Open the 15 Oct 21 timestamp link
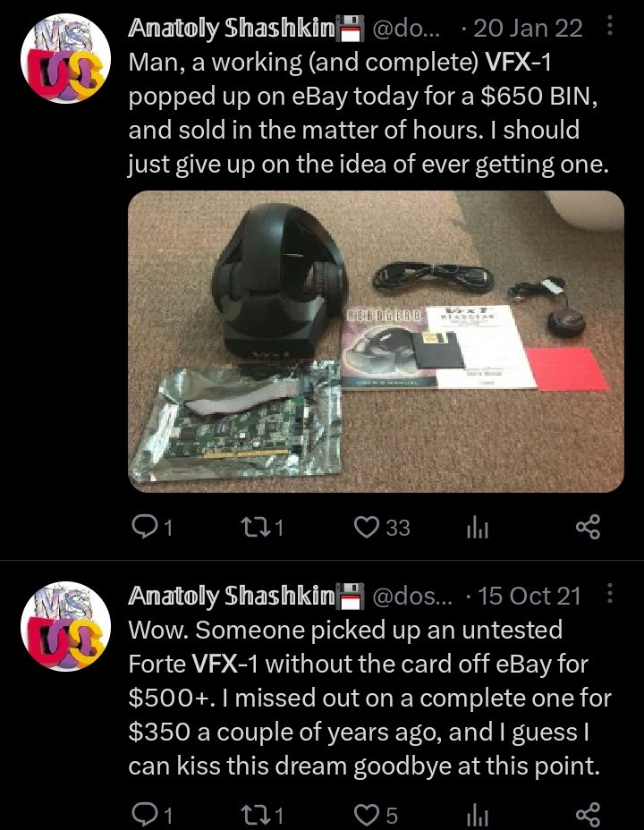 tap(530, 596)
